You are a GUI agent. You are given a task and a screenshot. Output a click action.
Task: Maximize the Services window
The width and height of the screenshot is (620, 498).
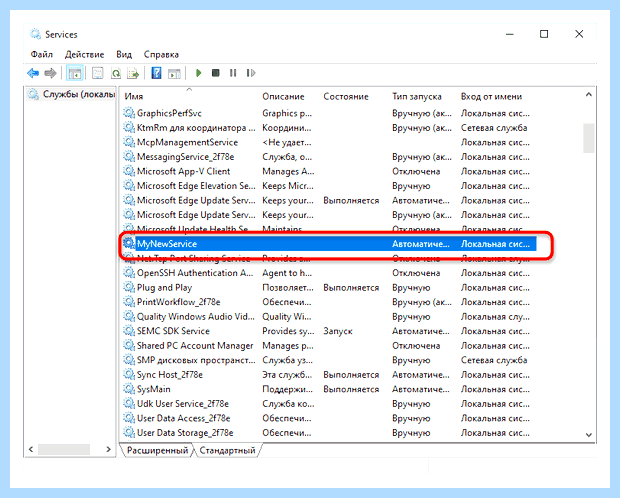pos(544,34)
